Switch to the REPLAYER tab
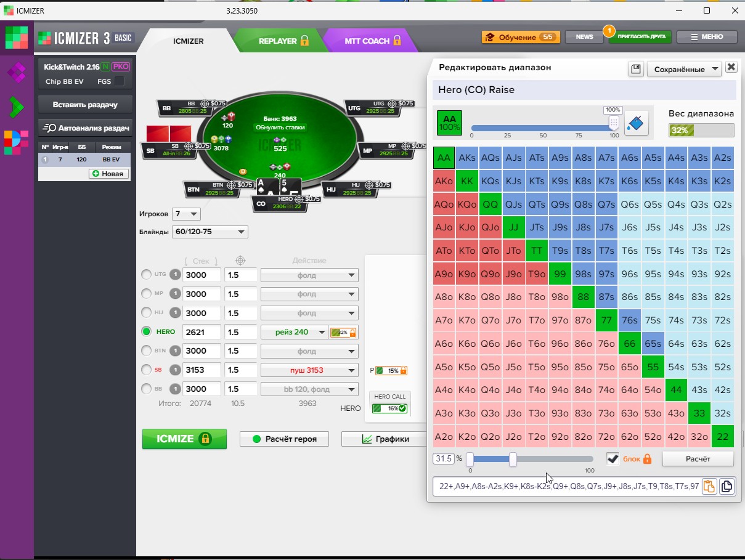The image size is (745, 560). [283, 41]
